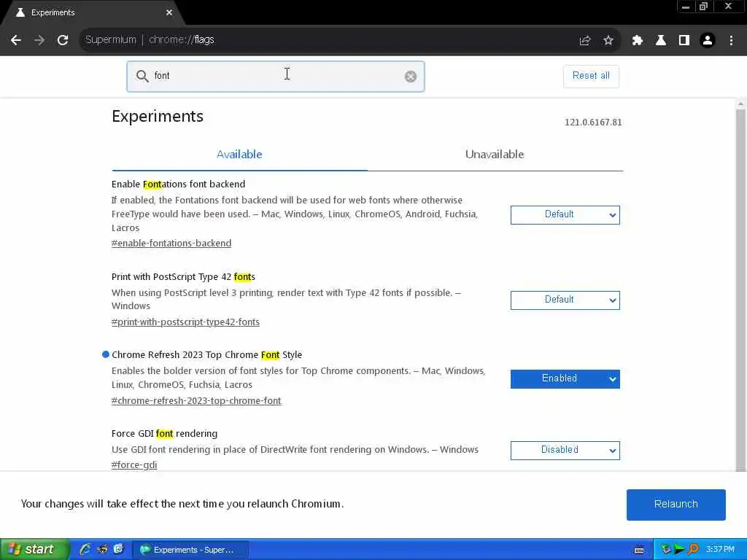This screenshot has height=560, width=747.
Task: Open the #print-with-postscript-type42-fonts link
Action: 185,322
